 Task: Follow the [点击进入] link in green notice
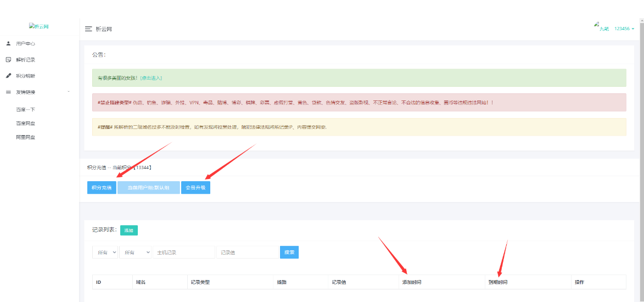click(151, 77)
